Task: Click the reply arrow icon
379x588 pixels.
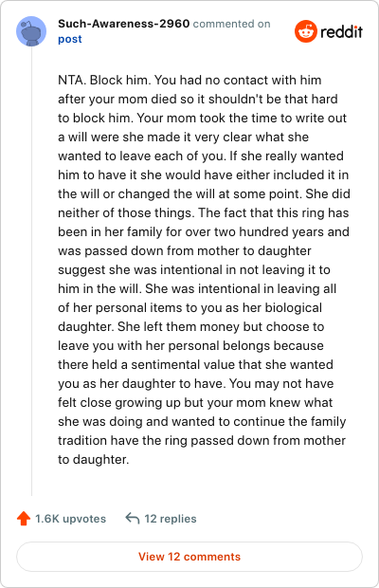Action: 133,518
